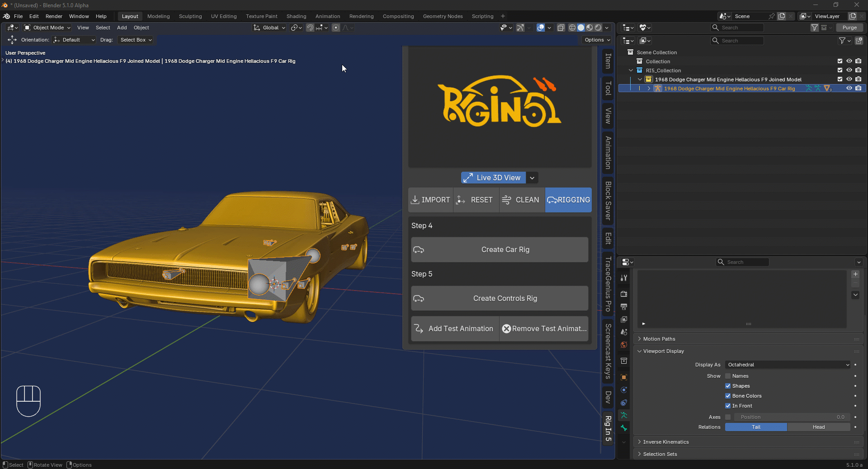Switch to the Modeling workspace tab
The height and width of the screenshot is (469, 868).
tap(158, 16)
